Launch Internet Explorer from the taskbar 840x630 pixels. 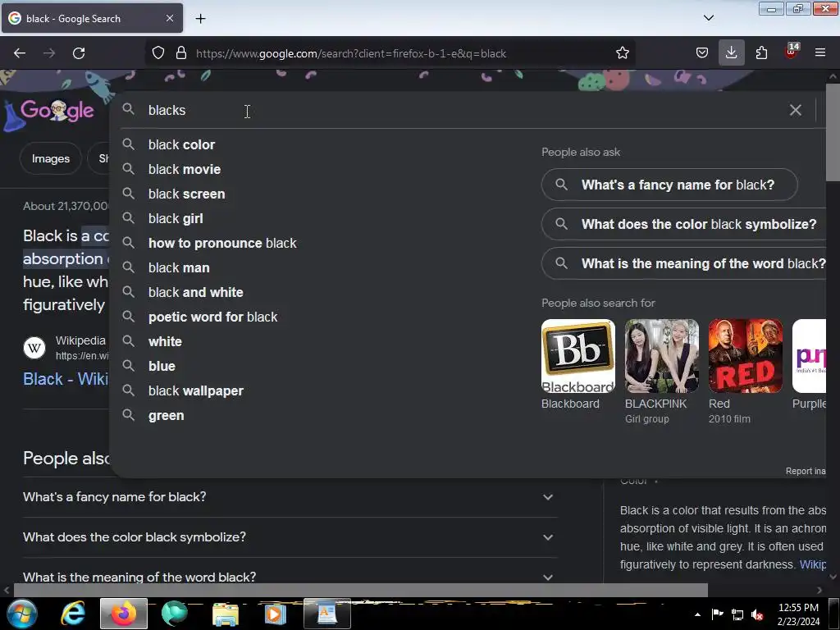[72, 614]
